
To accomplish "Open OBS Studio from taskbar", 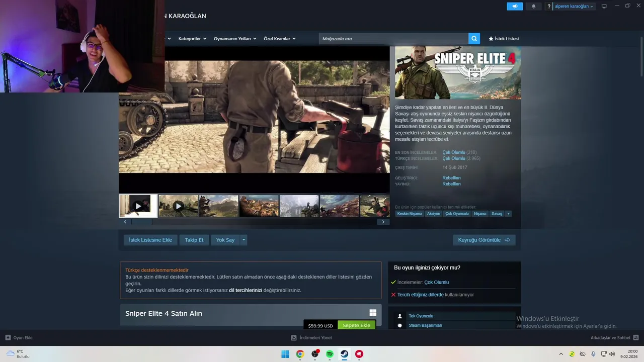I will coord(315,354).
